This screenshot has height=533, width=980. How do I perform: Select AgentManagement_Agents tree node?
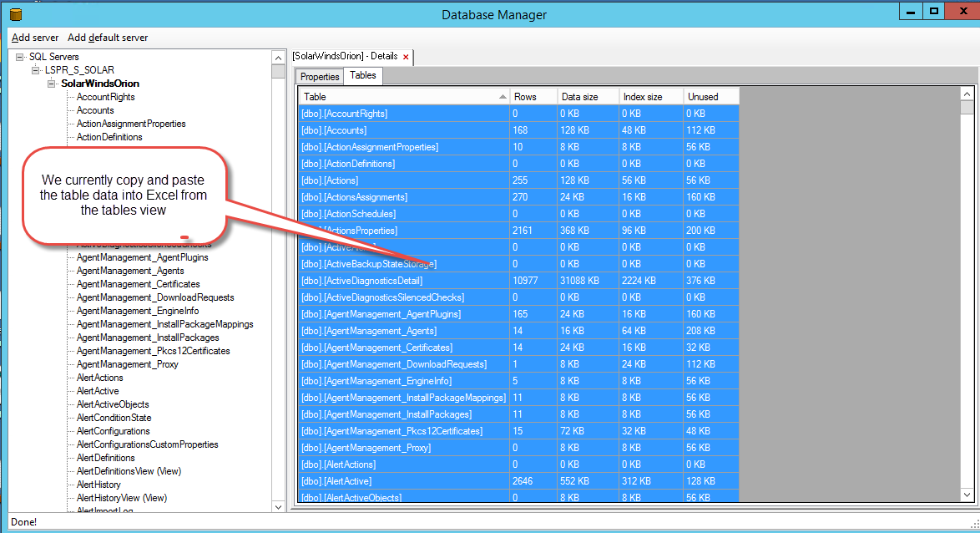(130, 271)
